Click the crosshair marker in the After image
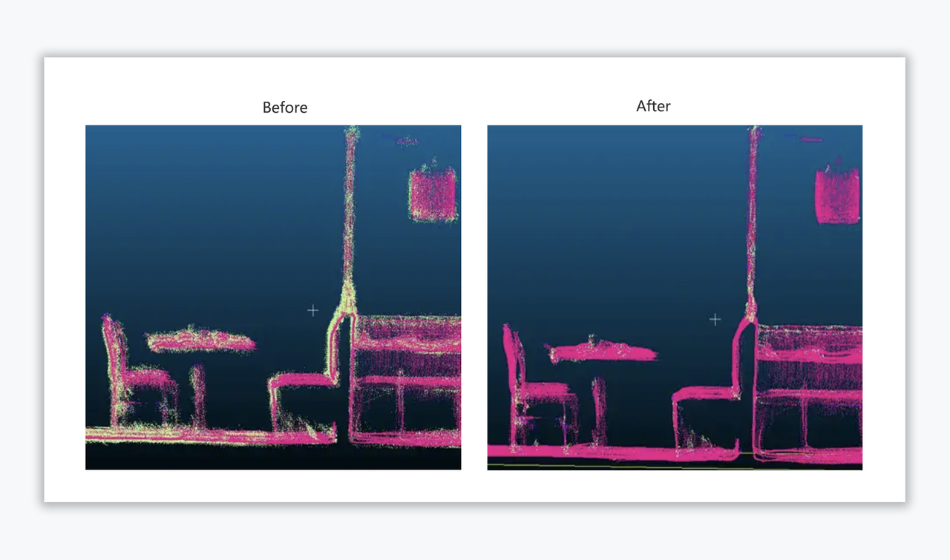The image size is (950, 560). click(x=715, y=319)
